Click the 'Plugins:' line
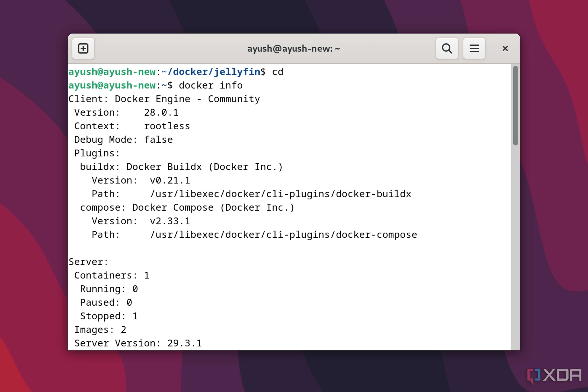The width and height of the screenshot is (588, 392). pyautogui.click(x=97, y=153)
